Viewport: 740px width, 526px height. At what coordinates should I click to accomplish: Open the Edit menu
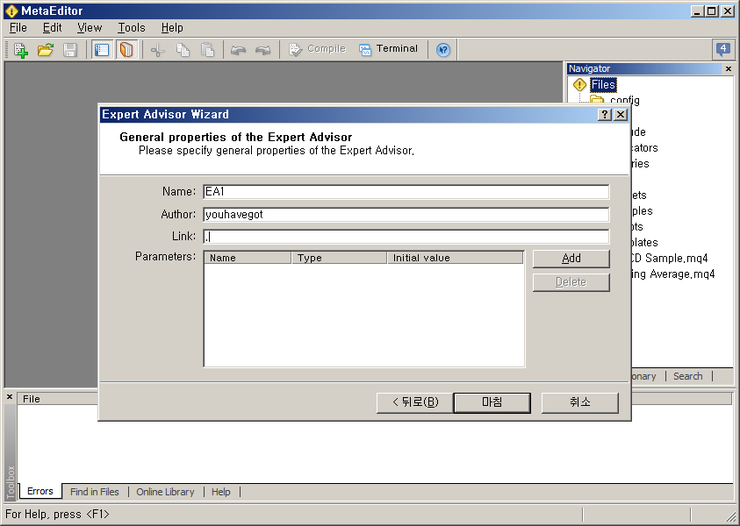(x=52, y=28)
